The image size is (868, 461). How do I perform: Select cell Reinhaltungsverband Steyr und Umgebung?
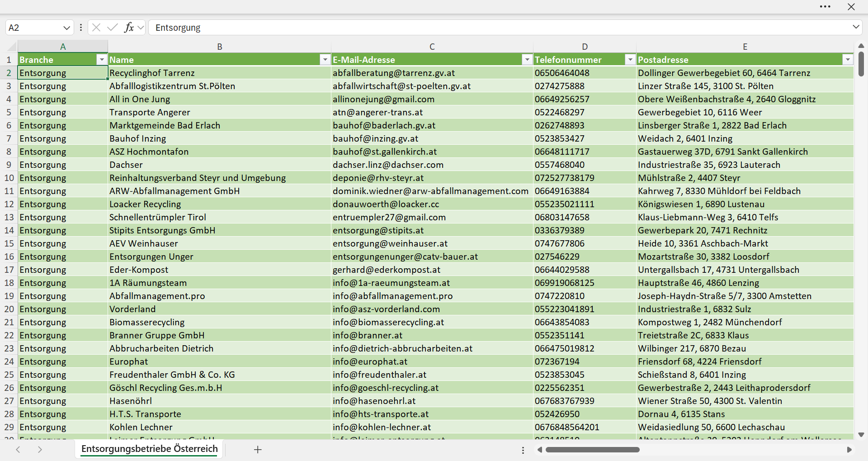[220, 178]
